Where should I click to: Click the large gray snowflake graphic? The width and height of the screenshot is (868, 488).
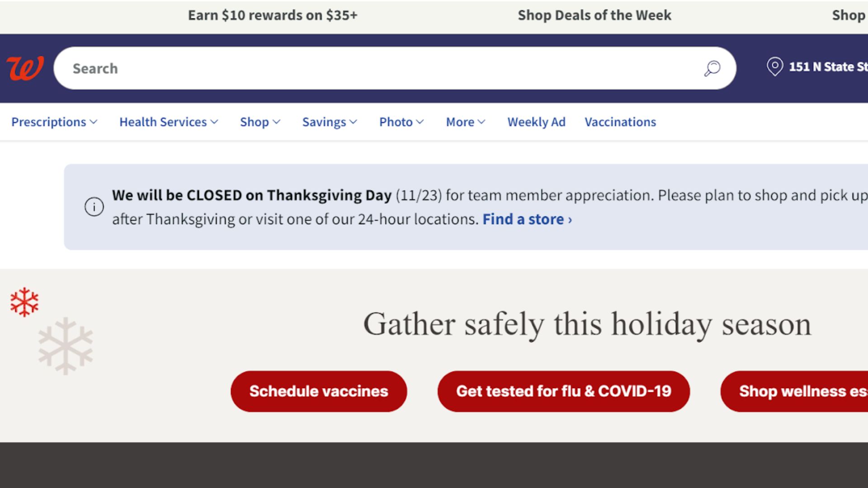tap(66, 346)
